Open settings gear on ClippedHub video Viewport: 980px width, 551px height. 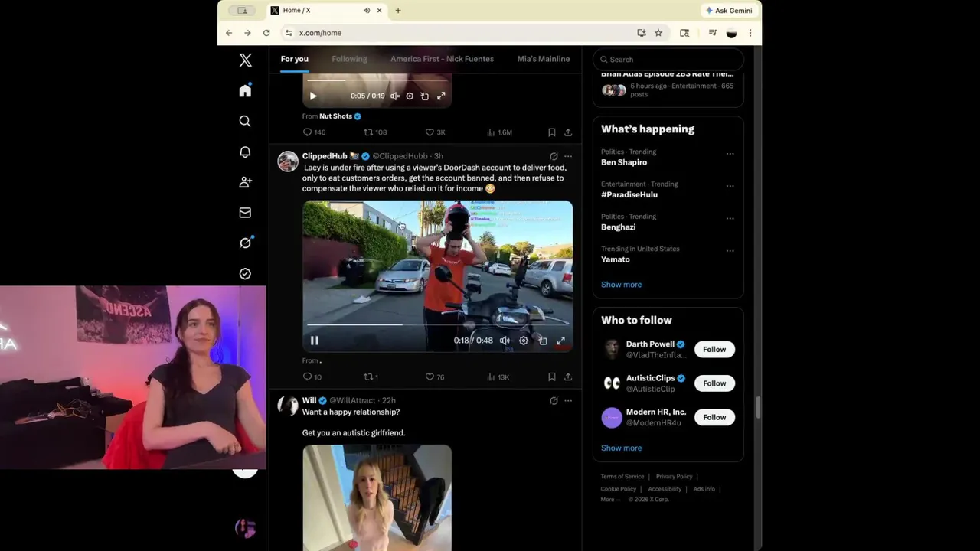tap(524, 341)
